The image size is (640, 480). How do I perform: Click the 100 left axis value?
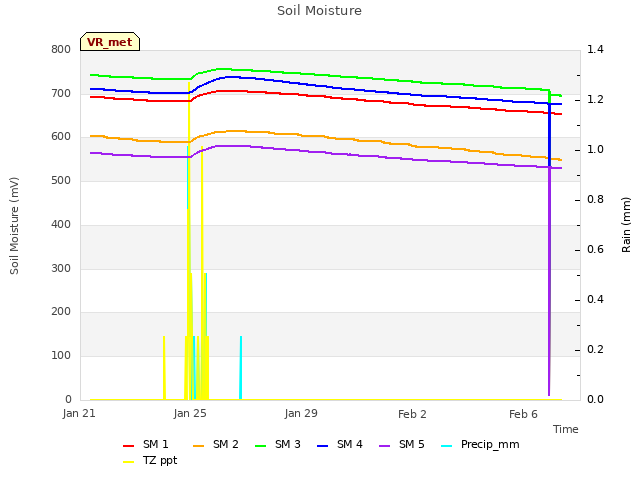(61, 356)
